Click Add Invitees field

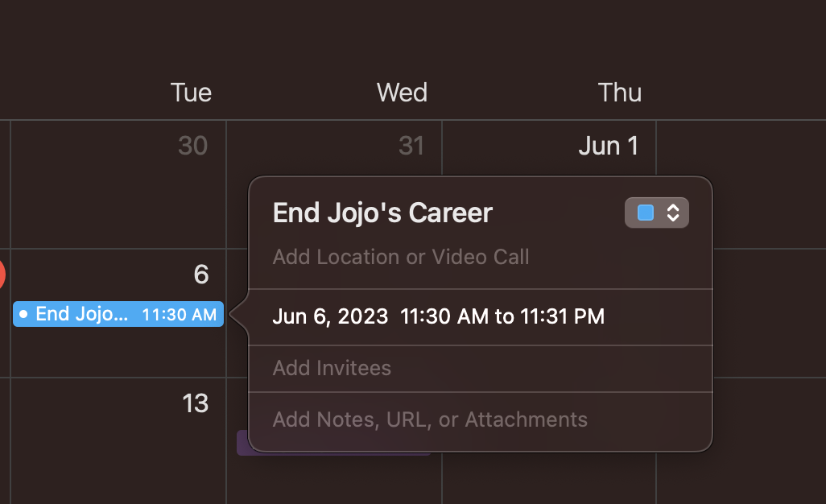[x=332, y=368]
